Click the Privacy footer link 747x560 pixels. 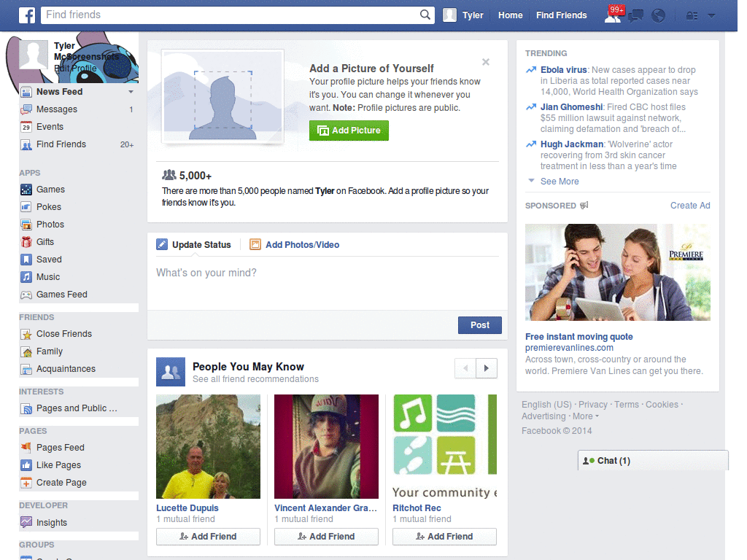click(x=592, y=404)
